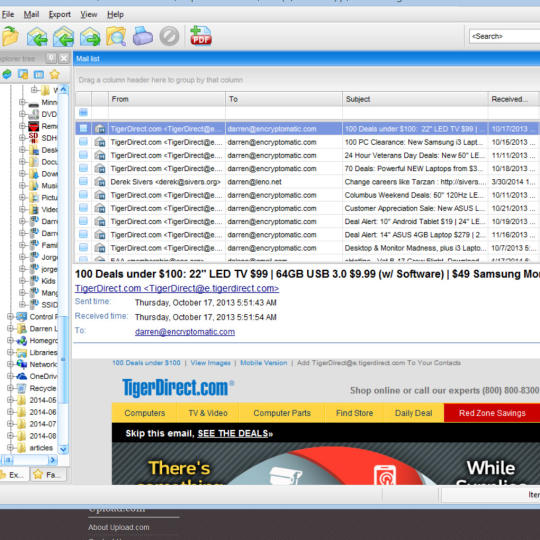Viewport: 540px width, 540px height.
Task: Check the box for Deal Alert 10" Android Tablet row
Action: [x=83, y=221]
